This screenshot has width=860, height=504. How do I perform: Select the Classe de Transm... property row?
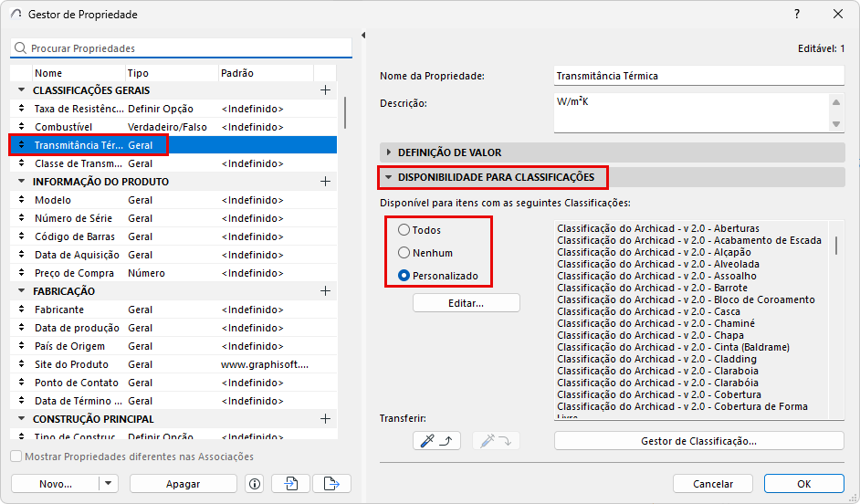click(x=173, y=163)
